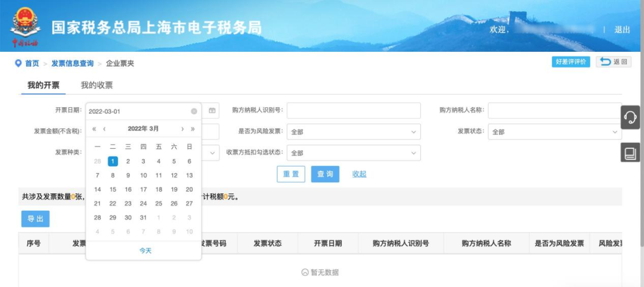Viewport: 644px width, 287px height.
Task: Click the 重置 reset button
Action: click(291, 174)
